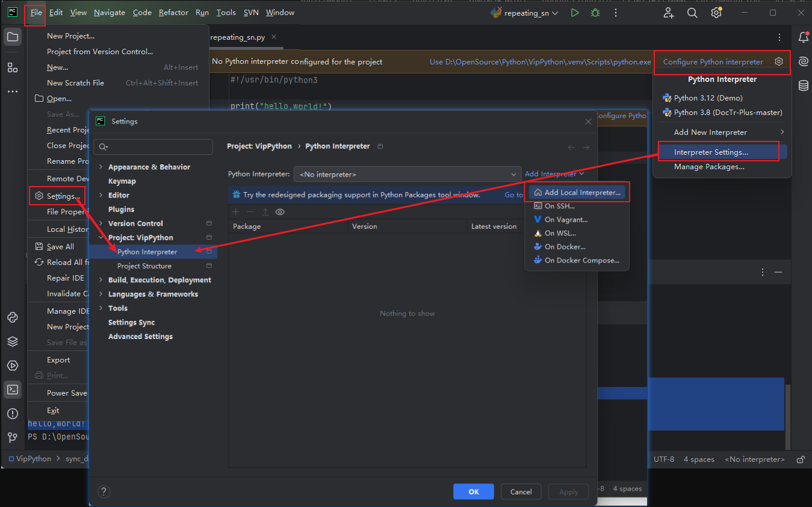
Task: Click the Debug bug icon
Action: pos(595,13)
